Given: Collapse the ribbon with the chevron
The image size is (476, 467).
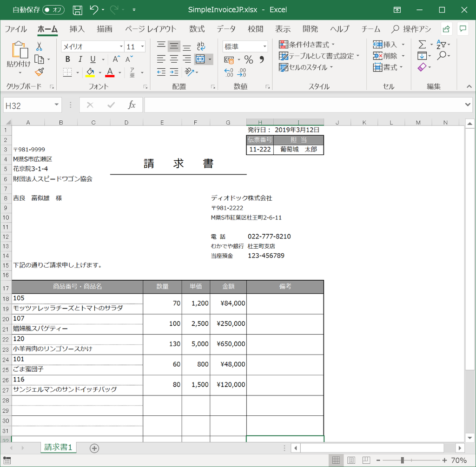Looking at the screenshot, I should click(x=469, y=86).
